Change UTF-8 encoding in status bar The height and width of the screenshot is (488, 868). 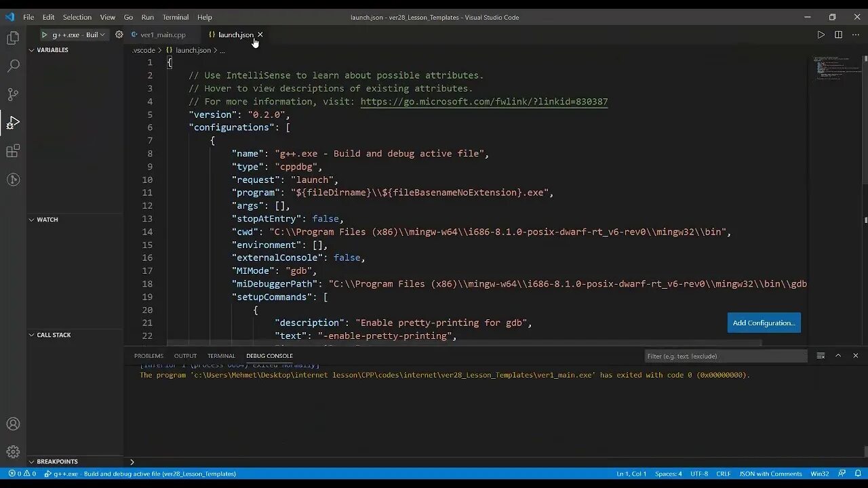click(699, 474)
